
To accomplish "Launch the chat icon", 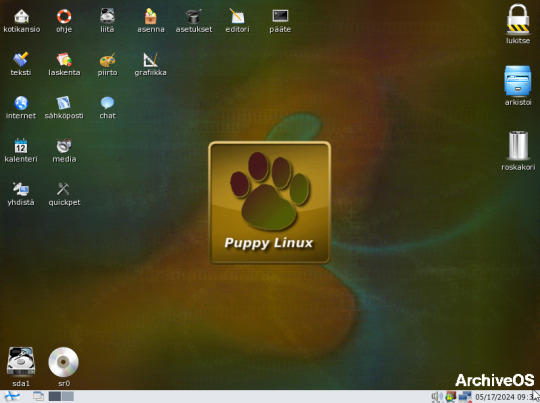I will coord(107,103).
